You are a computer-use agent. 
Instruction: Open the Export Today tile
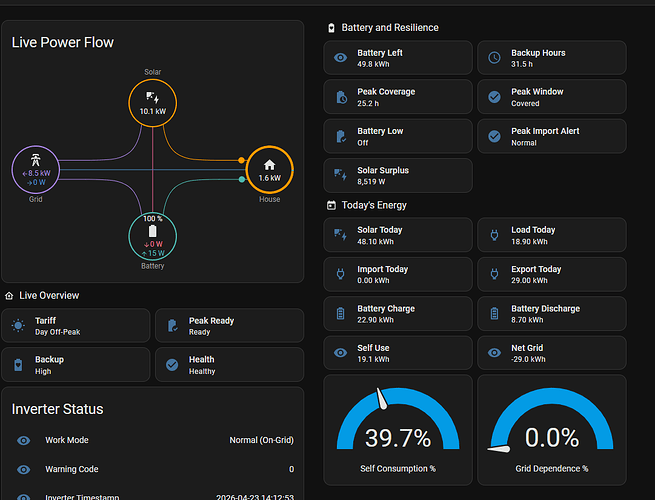coord(552,274)
